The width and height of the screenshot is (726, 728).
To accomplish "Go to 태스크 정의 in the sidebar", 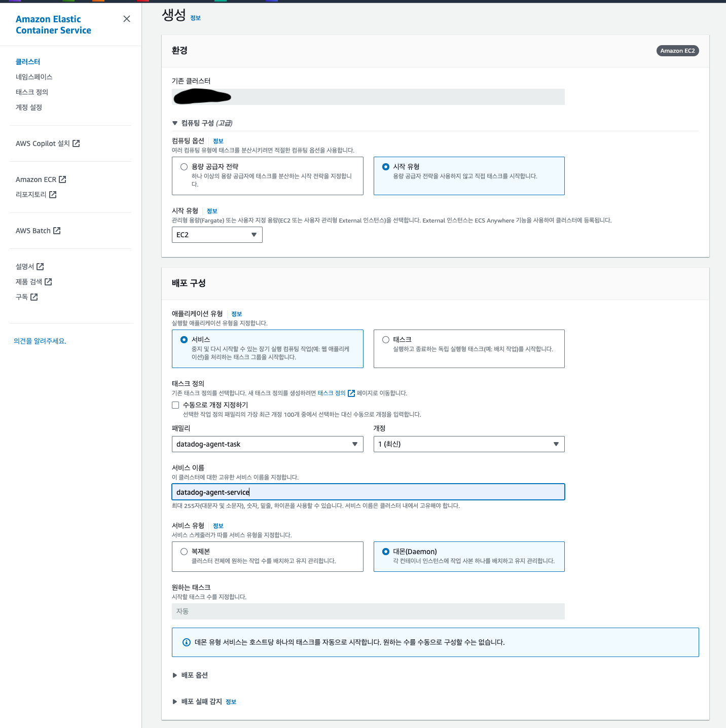I will [x=32, y=92].
